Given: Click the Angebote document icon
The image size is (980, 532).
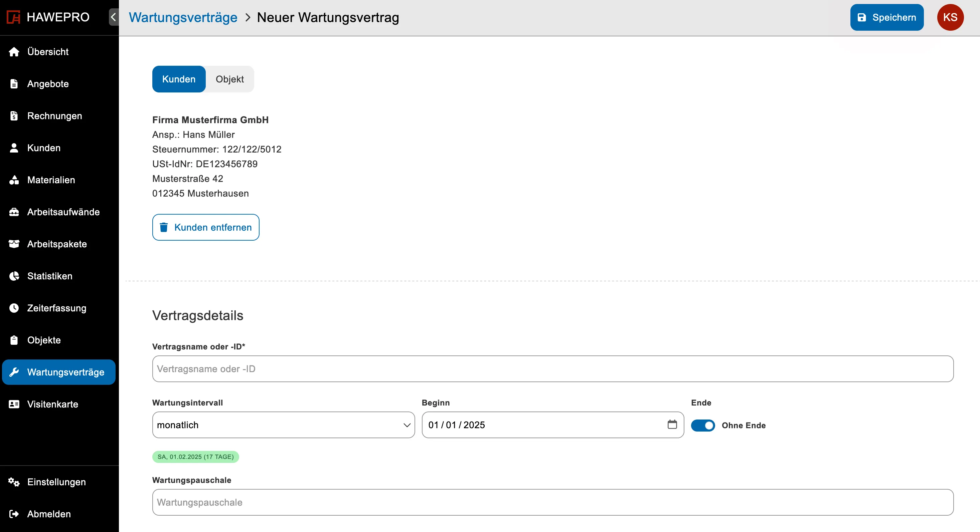Looking at the screenshot, I should (x=14, y=83).
